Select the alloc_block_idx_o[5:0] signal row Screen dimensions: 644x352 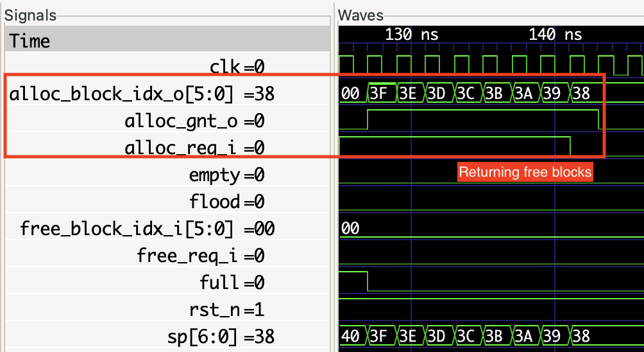[x=142, y=94]
